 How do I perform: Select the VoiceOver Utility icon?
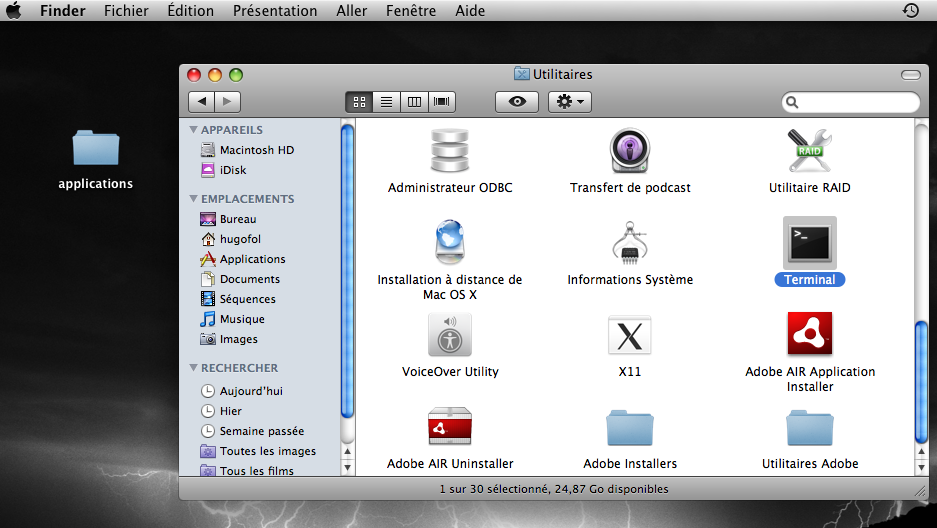tap(450, 335)
